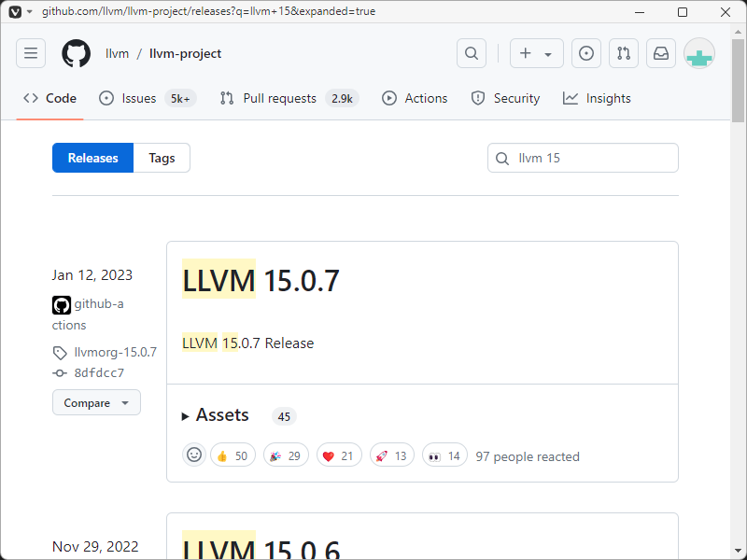Open the GitHub search button
This screenshot has width=747, height=560.
tap(472, 53)
